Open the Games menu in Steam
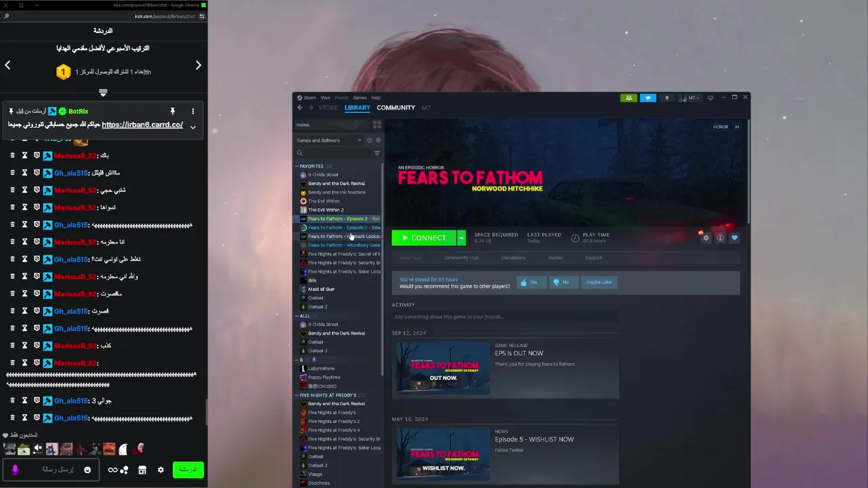This screenshot has width=868, height=488. (359, 98)
